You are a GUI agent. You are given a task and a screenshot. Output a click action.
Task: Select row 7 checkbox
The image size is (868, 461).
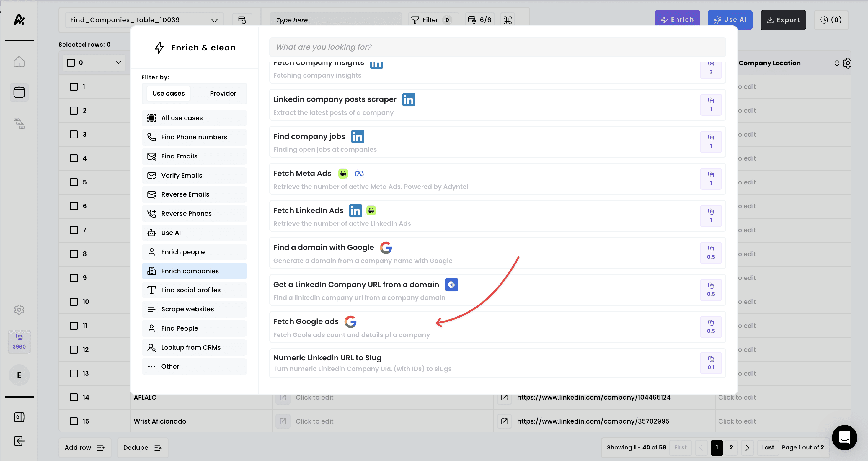[74, 230]
